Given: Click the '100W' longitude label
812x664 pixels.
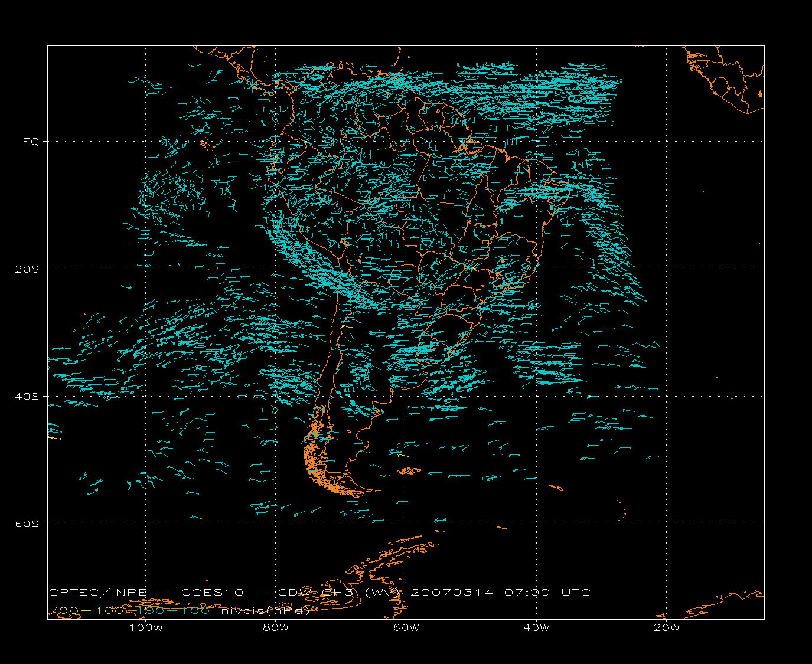Looking at the screenshot, I should [146, 627].
